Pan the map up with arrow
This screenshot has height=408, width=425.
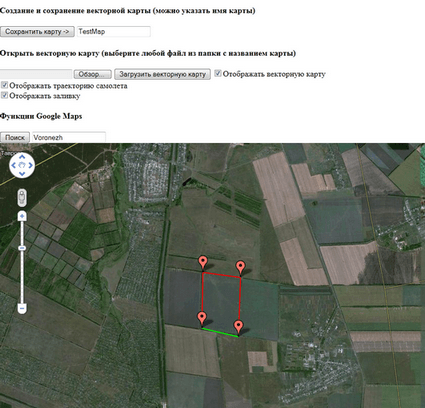pos(22,157)
